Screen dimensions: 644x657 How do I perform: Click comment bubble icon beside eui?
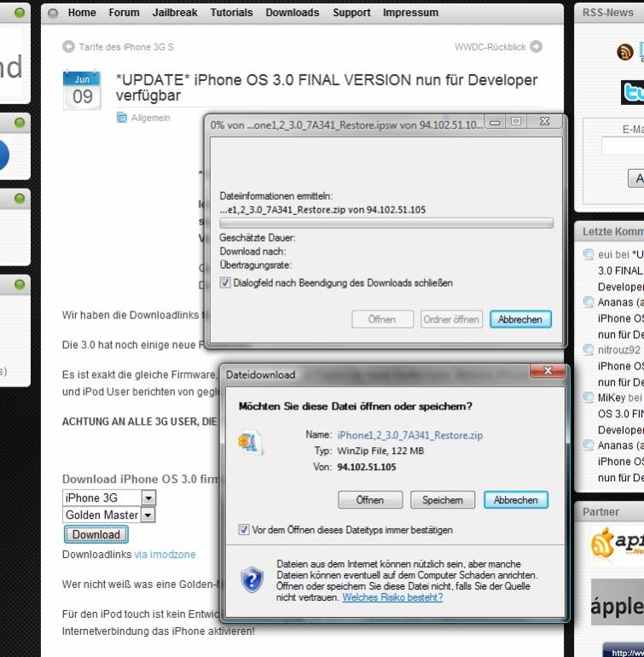[x=589, y=254]
